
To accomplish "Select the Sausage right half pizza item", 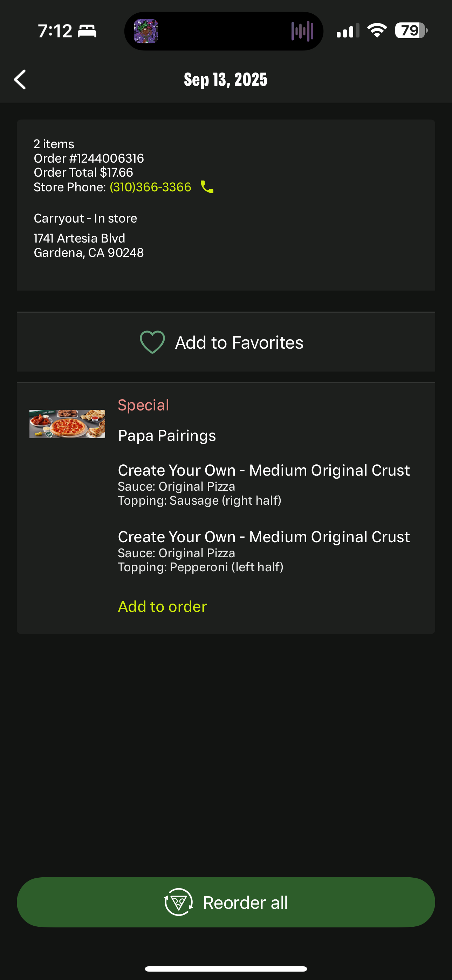I will coord(263,484).
